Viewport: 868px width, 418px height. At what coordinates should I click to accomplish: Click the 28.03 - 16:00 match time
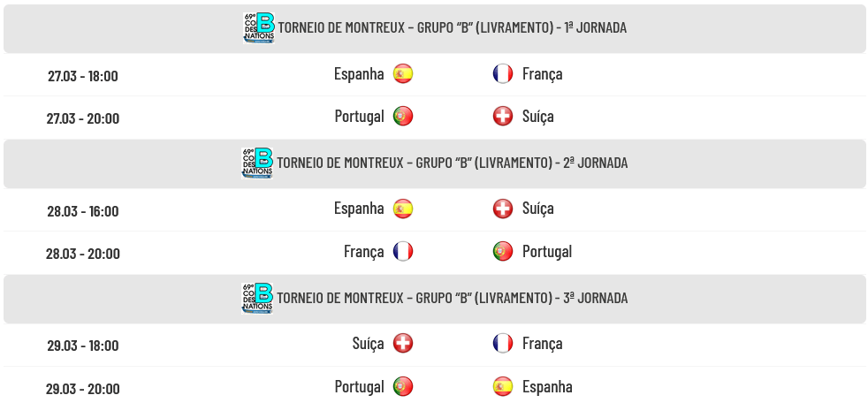tap(82, 211)
